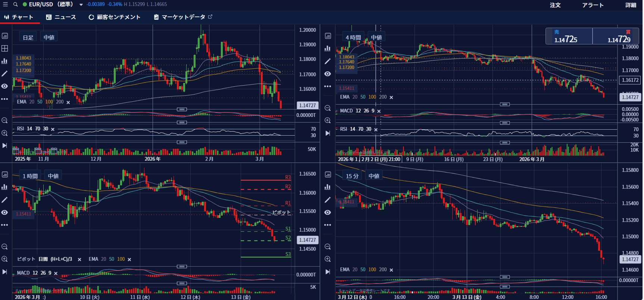Viewport: 644px width, 300px height.
Task: Click the 売 sell price 1.14725 button
Action: click(569, 36)
